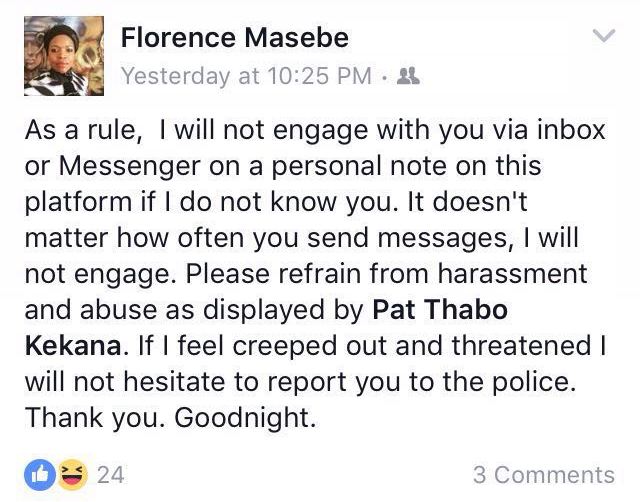640x502 pixels.
Task: Expand the post options chevron
Action: [x=604, y=36]
